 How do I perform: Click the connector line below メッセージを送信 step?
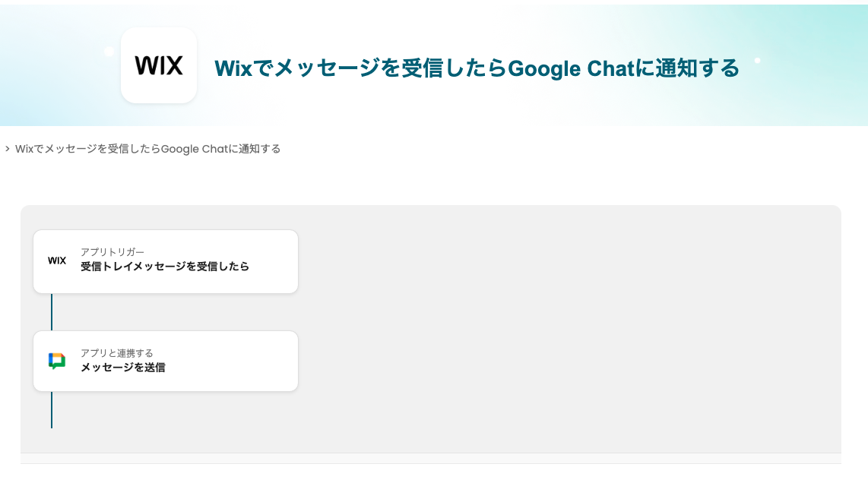[x=52, y=410]
